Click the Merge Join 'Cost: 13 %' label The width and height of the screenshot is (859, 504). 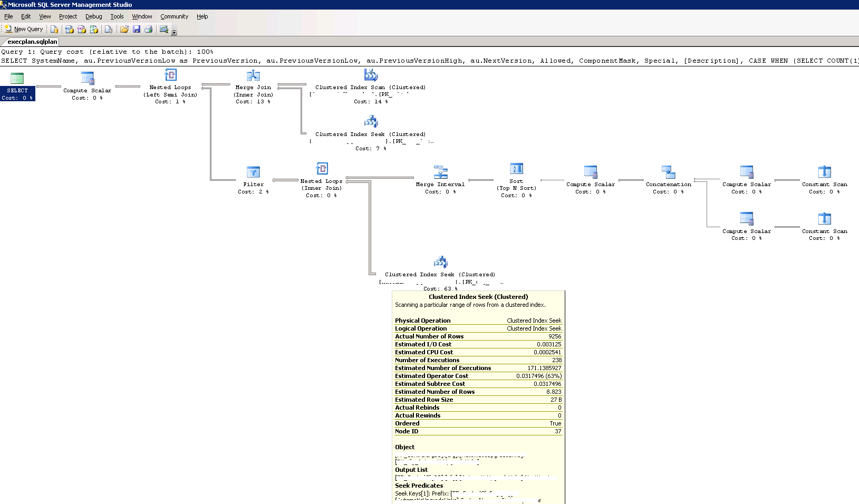click(253, 102)
